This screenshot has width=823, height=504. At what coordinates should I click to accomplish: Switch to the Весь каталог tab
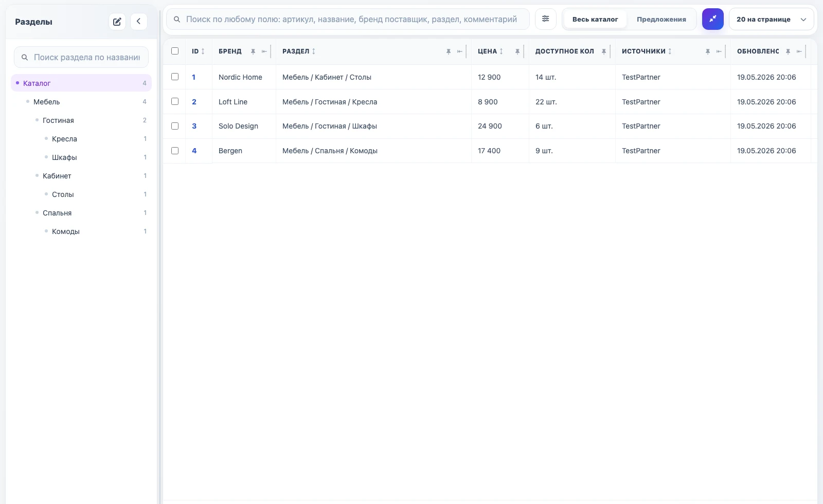point(595,19)
